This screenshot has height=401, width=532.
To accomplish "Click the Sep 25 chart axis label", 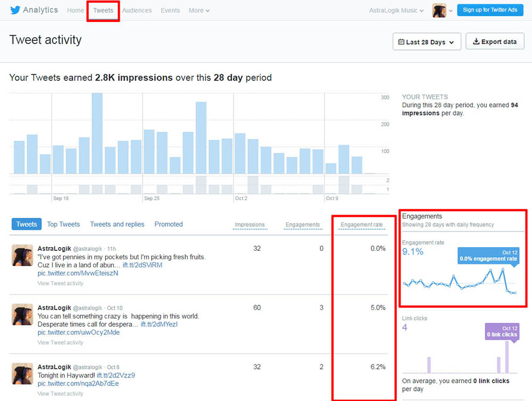I will [152, 198].
